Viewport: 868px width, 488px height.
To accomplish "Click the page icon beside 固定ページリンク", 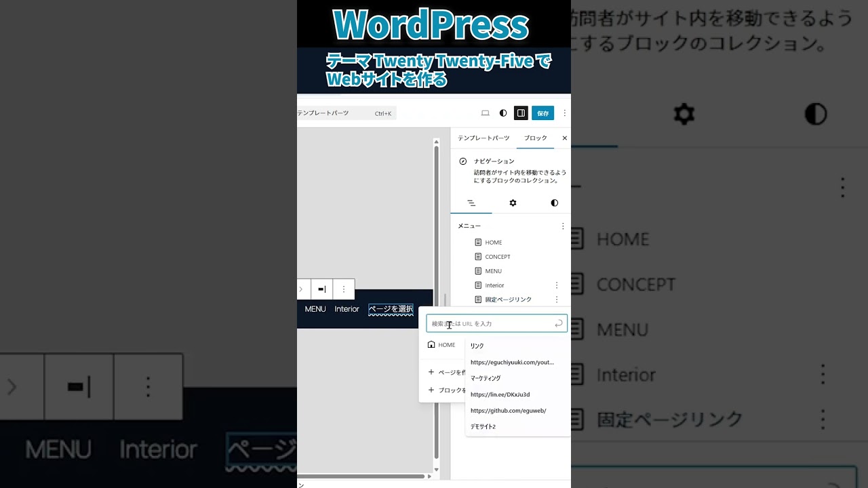I will (478, 300).
